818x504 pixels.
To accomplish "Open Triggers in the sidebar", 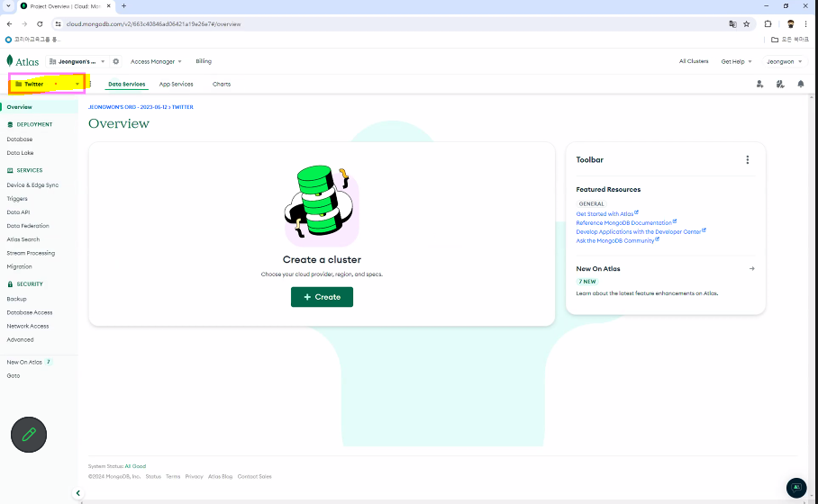I will point(17,199).
